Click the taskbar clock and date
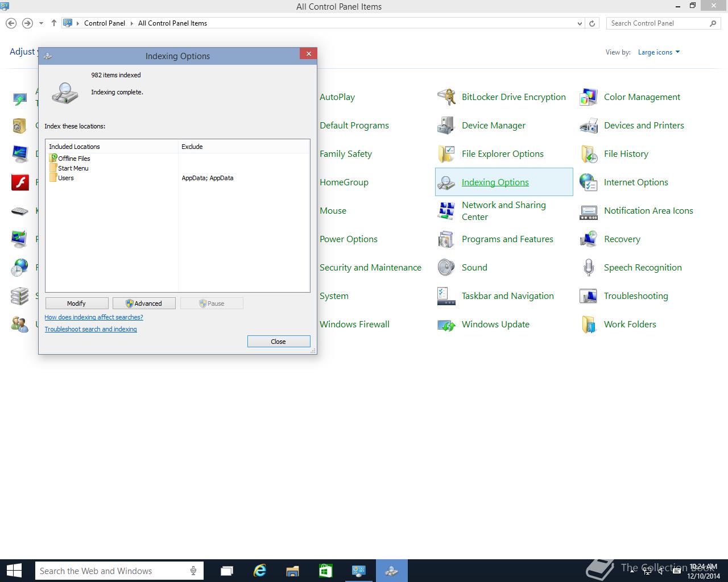Viewport: 728px width, 582px height. [704, 571]
